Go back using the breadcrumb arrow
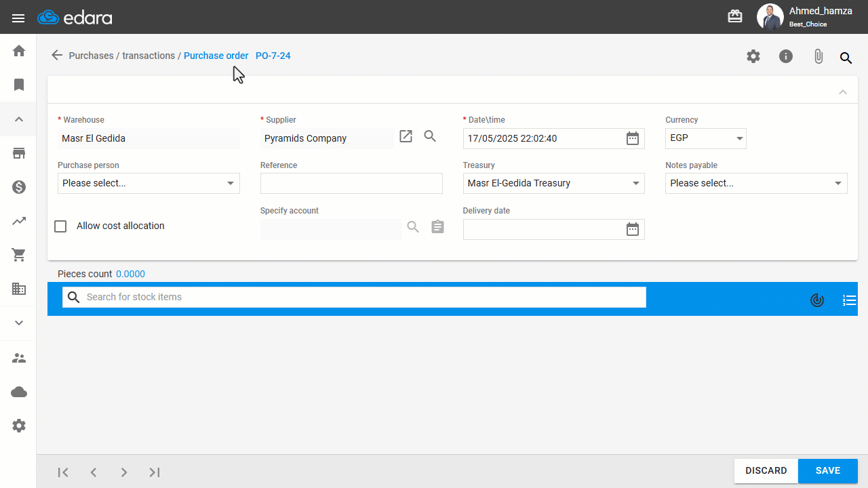The width and height of the screenshot is (868, 488). tap(57, 55)
